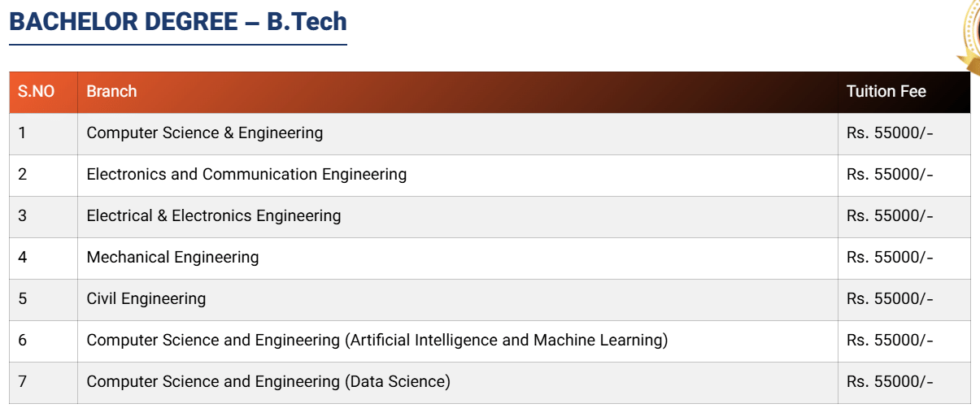
Task: Click the tuition fee for Computer Science & Engineering
Action: click(890, 133)
